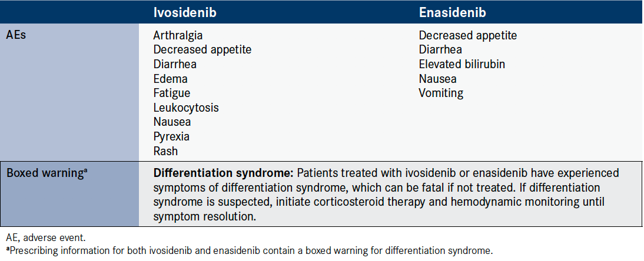The image size is (644, 261).
Task: Click the bold Differentiation syndrome heading
Action: (223, 173)
